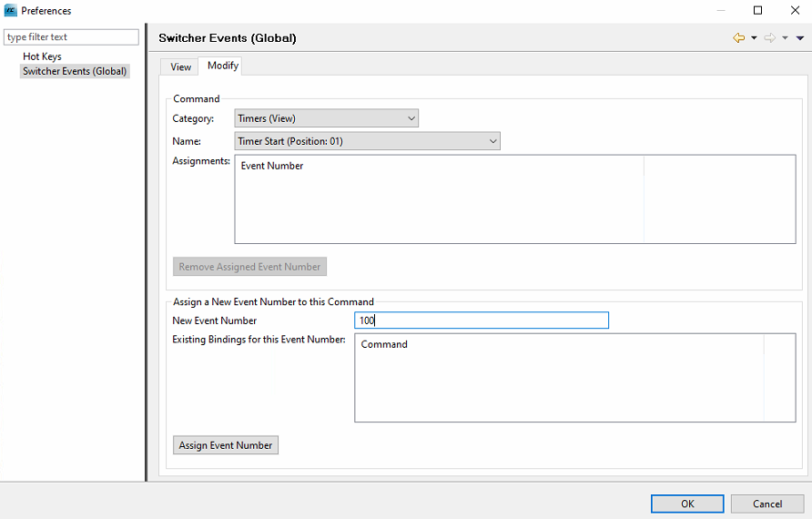Click the Event Number column header

272,166
